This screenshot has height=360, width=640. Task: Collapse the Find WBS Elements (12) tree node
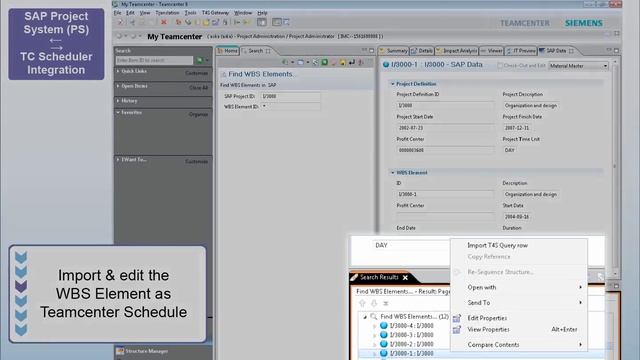pyautogui.click(x=365, y=317)
